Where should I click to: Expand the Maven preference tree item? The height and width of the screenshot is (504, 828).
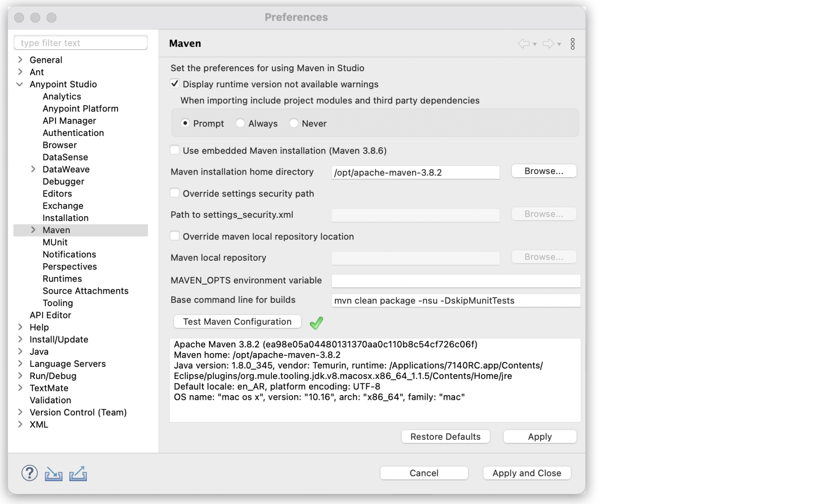[x=33, y=229]
